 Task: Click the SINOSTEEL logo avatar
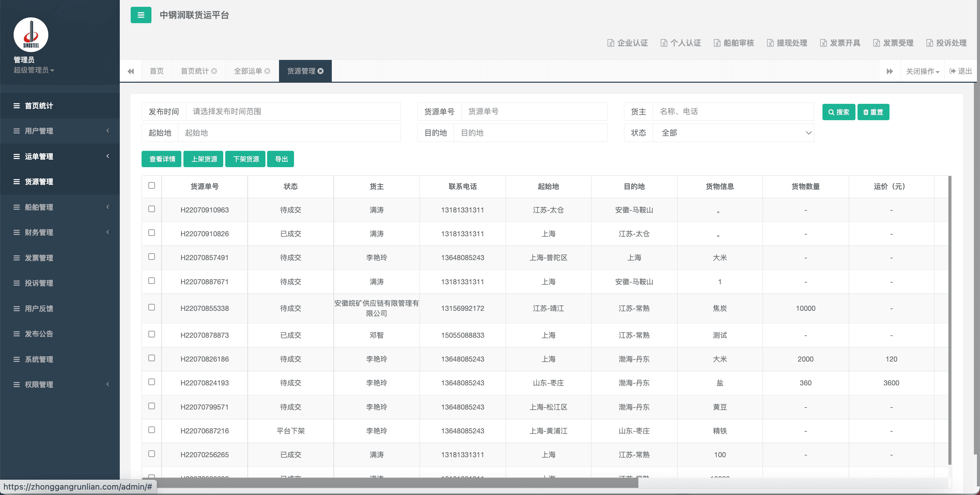pos(31,35)
